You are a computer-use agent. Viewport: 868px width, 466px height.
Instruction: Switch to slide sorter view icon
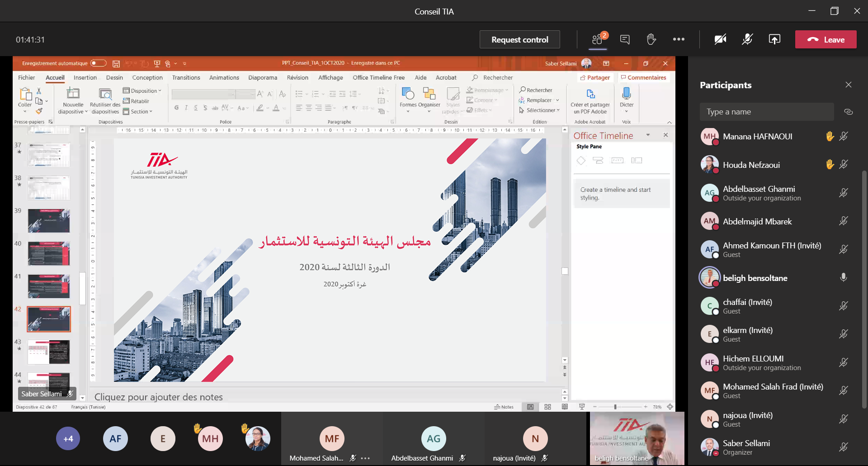pyautogui.click(x=547, y=407)
